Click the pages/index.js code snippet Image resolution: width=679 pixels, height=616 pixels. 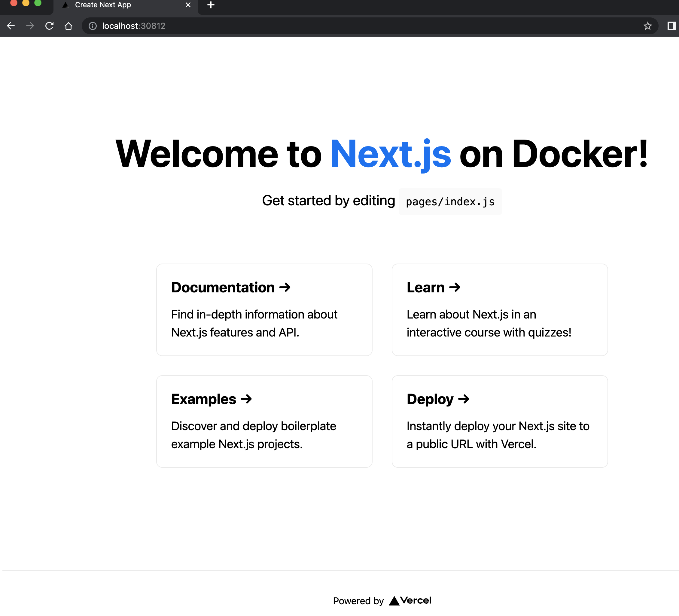click(x=450, y=202)
